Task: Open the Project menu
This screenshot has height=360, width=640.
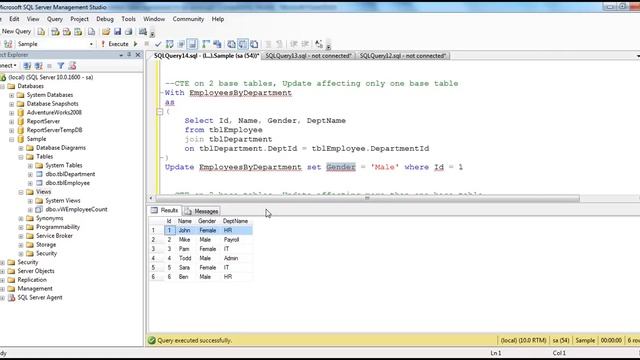Action: point(79,19)
